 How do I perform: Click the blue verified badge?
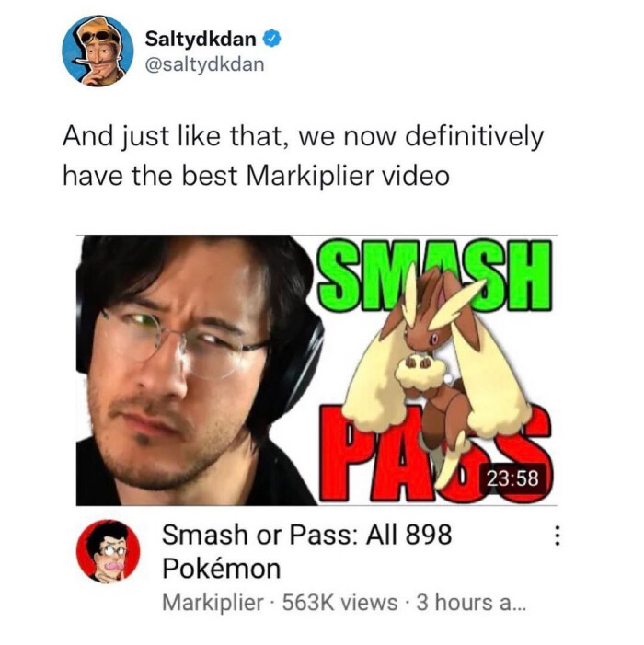tap(271, 39)
